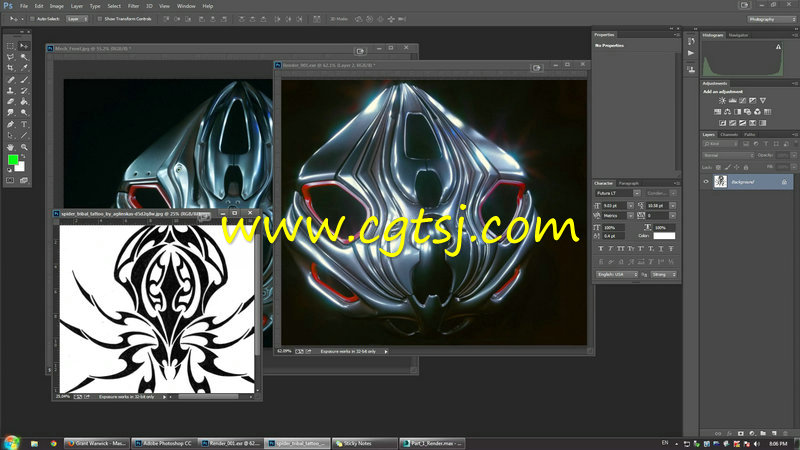
Task: Open Part_3_Render.max from the taskbar
Action: (x=432, y=443)
